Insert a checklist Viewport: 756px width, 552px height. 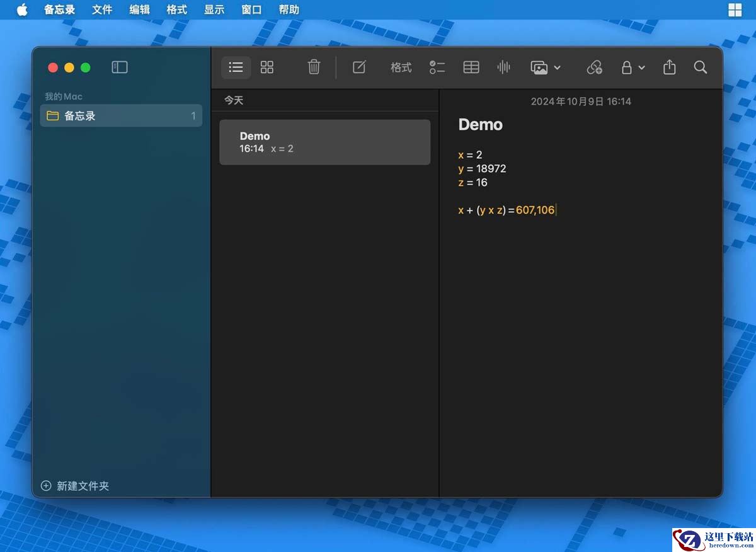pos(437,67)
